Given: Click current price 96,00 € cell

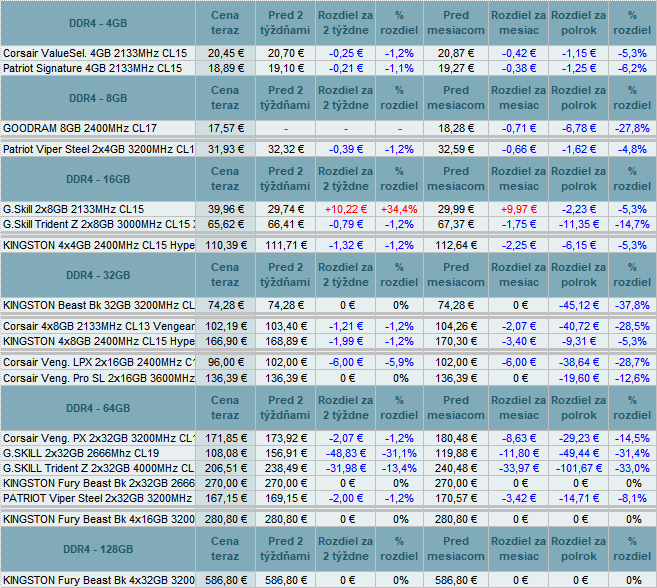Looking at the screenshot, I should point(225,362).
